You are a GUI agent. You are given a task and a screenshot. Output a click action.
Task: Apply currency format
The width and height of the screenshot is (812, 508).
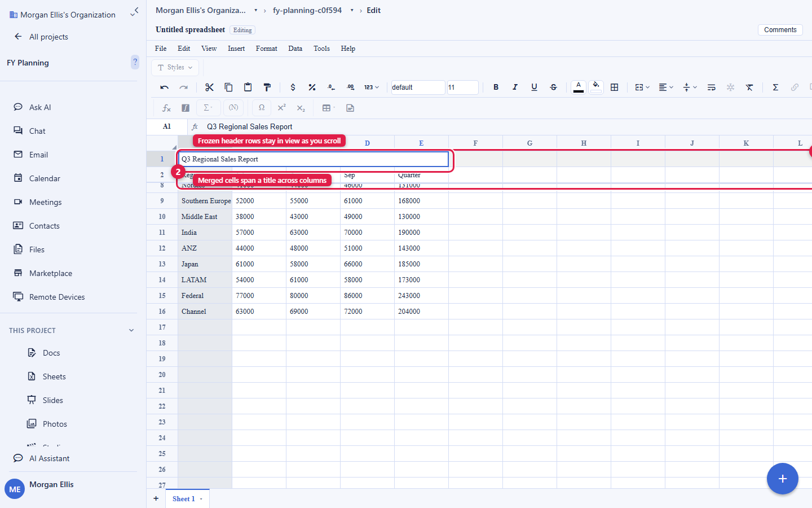[293, 87]
